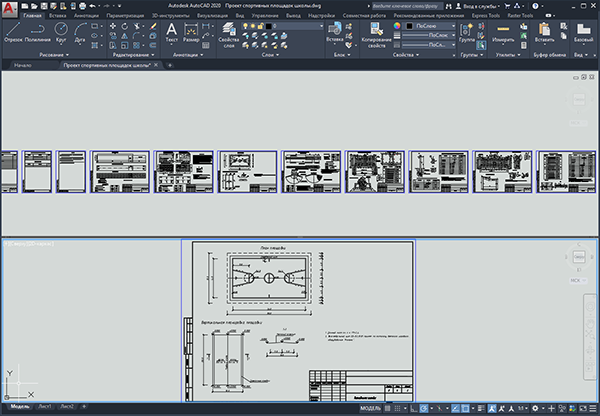This screenshot has height=416, width=600.
Task: Open Свойства слоя layer properties
Action: coord(228,35)
